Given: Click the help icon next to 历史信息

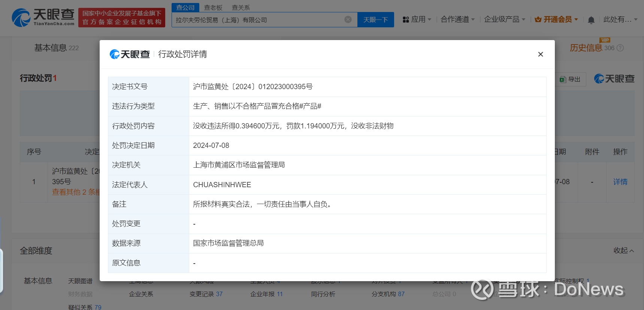Looking at the screenshot, I should [620, 48].
